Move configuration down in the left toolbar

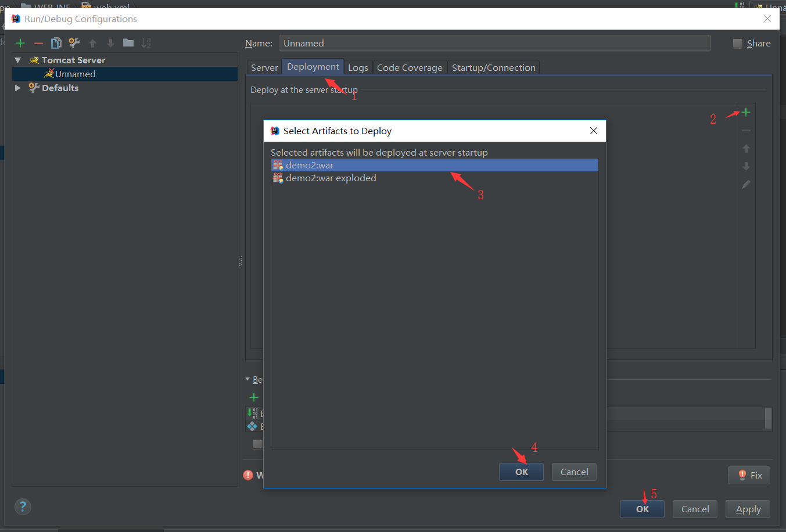[x=110, y=43]
